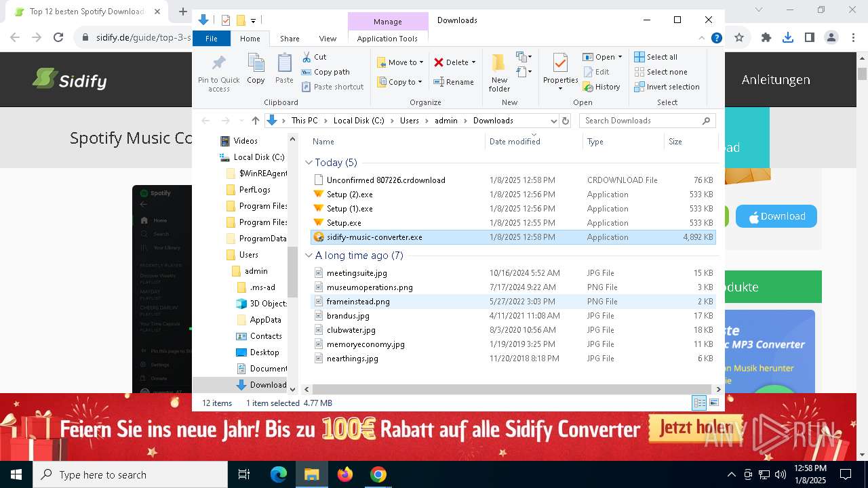This screenshot has height=488, width=868.
Task: Sort by the Size column header
Action: click(690, 141)
